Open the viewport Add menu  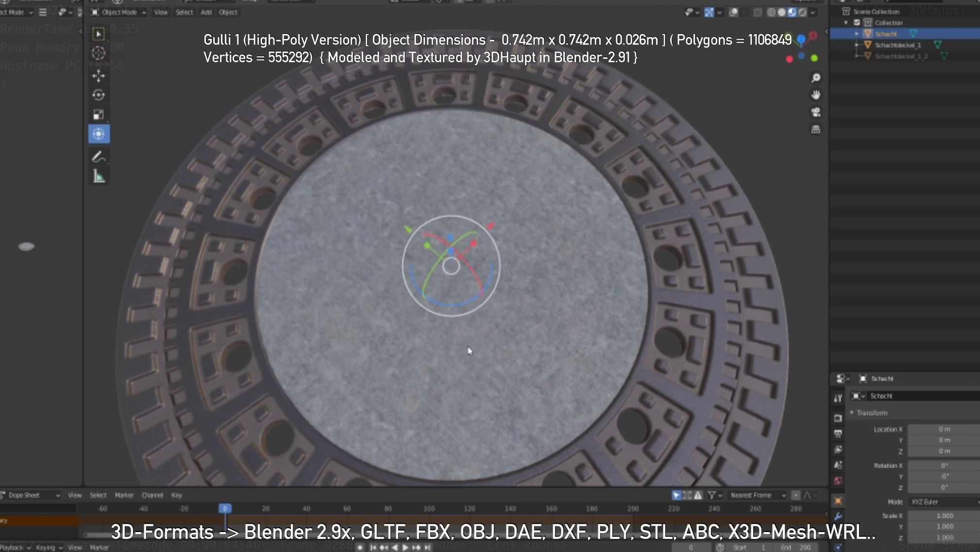point(206,12)
